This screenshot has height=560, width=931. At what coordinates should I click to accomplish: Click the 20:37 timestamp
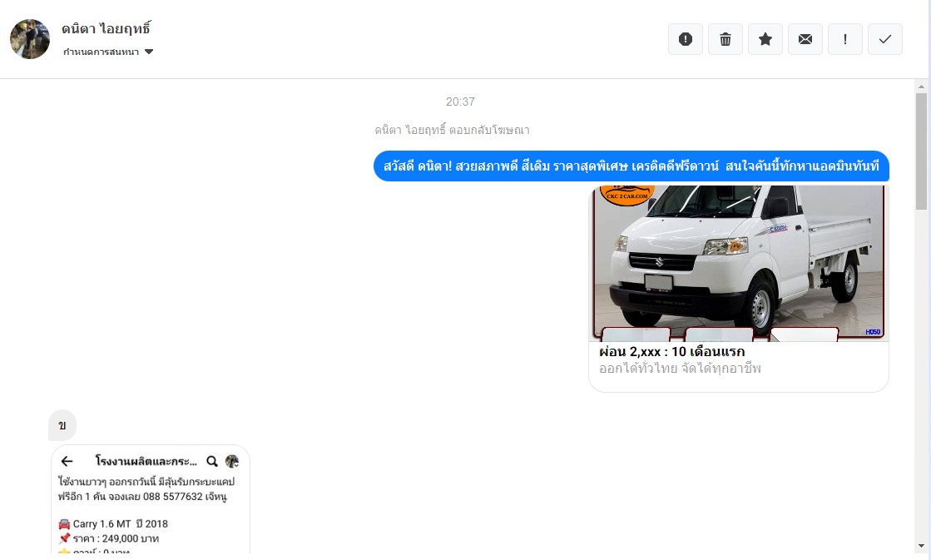point(460,102)
